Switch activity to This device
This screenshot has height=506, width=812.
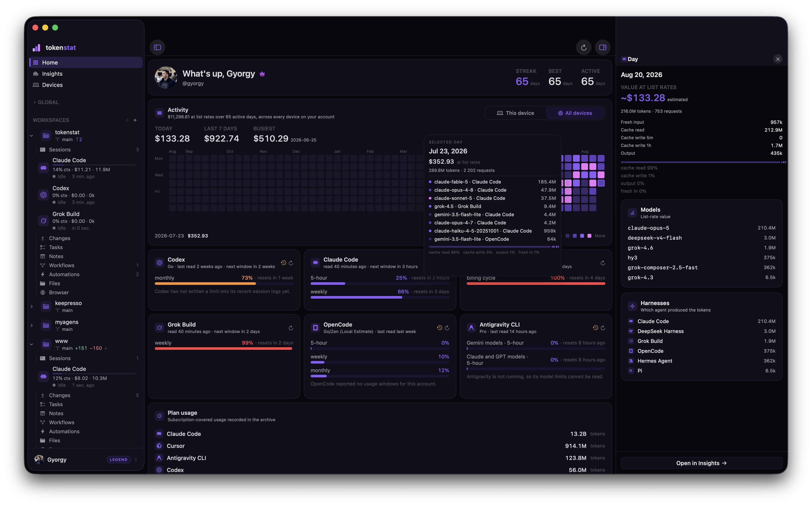point(516,113)
